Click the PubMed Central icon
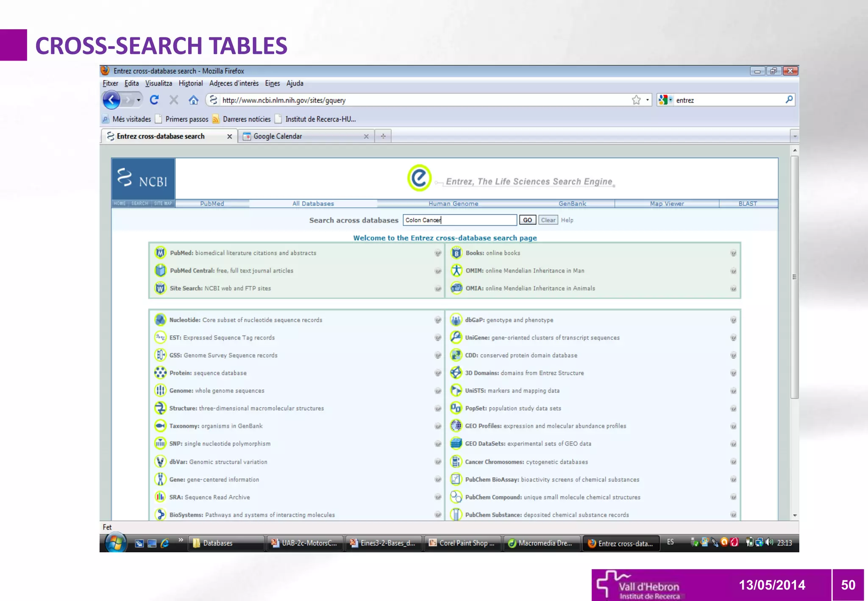 [160, 270]
